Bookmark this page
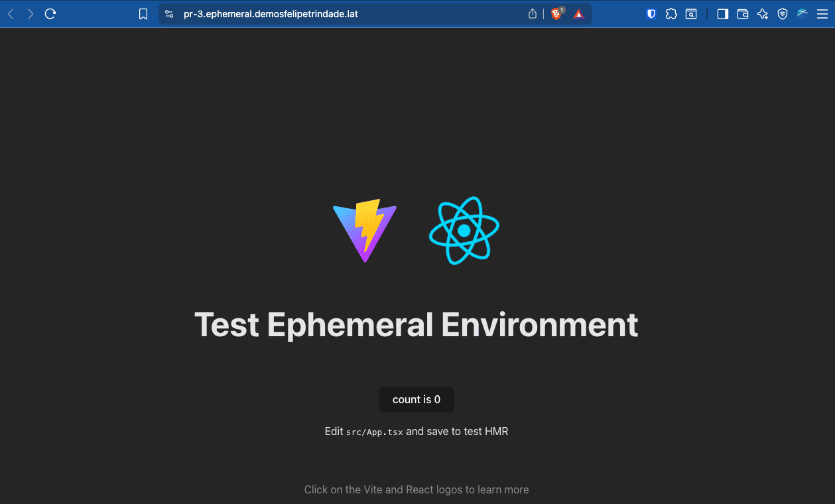This screenshot has width=835, height=504. tap(143, 14)
